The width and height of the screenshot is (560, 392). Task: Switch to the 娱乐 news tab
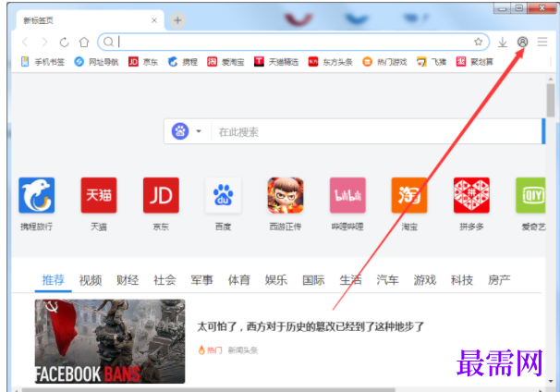coord(276,280)
